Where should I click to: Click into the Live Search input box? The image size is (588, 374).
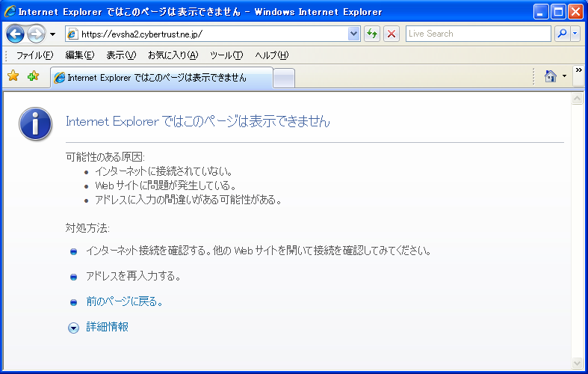(x=478, y=34)
